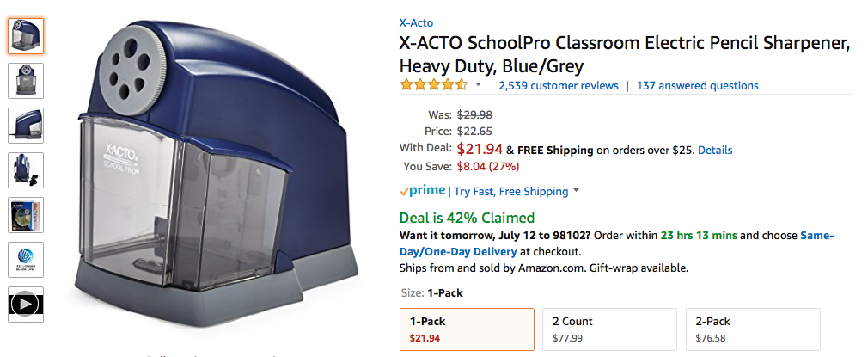This screenshot has width=868, height=357.
Task: Expand the star rating breakdown arrow
Action: (x=479, y=85)
